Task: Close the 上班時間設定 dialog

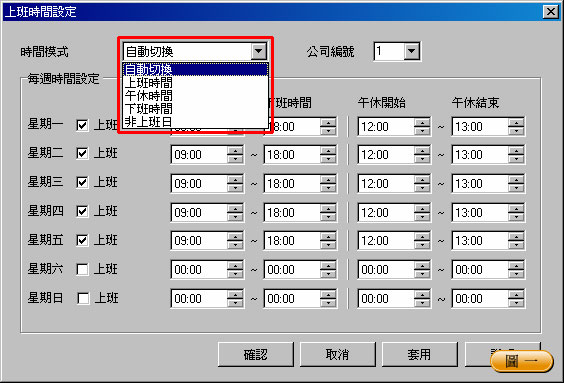Action: tap(551, 12)
